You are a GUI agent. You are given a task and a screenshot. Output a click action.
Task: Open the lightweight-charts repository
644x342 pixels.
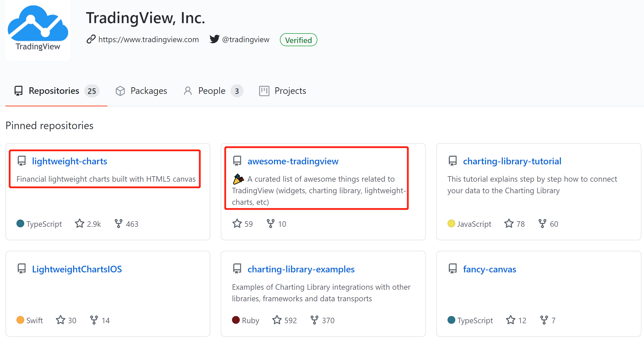coord(70,161)
